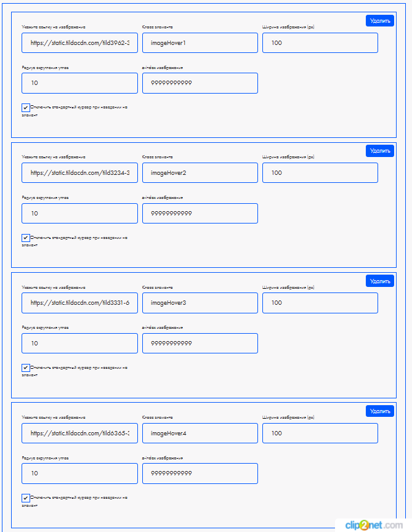Click the class field with value imageHover1

click(x=200, y=43)
